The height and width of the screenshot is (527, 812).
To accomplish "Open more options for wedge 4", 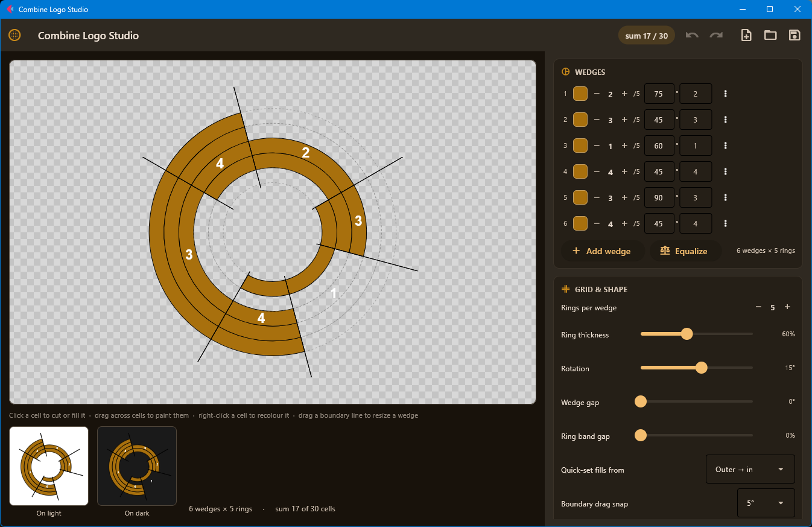I will (x=725, y=171).
